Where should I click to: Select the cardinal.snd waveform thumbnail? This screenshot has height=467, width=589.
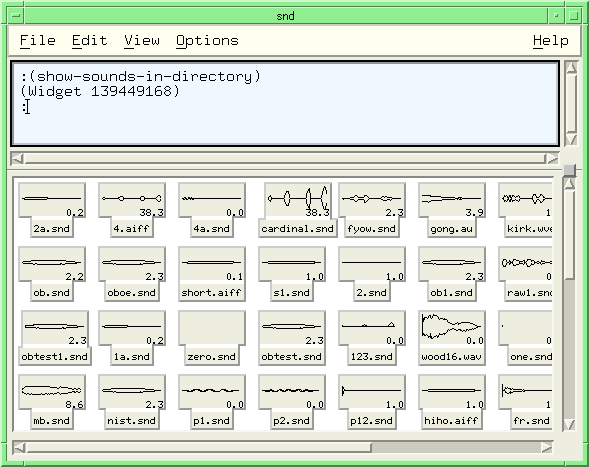[298, 200]
